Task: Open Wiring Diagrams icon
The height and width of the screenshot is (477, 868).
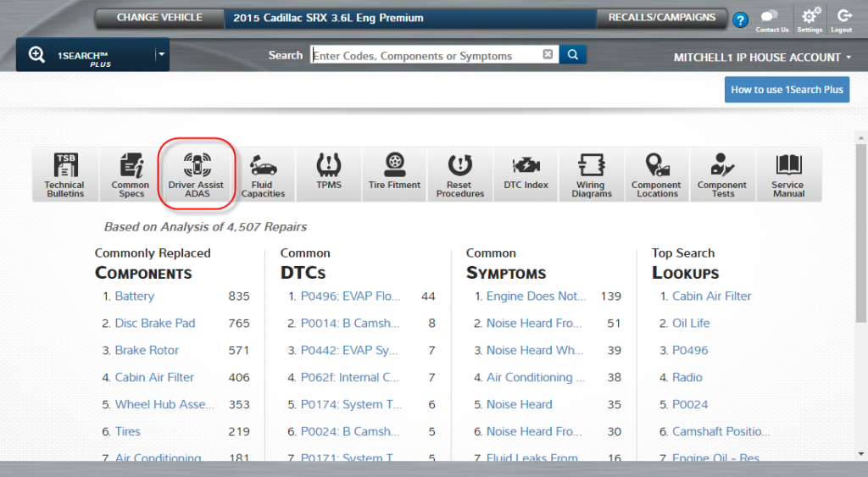Action: tap(591, 175)
